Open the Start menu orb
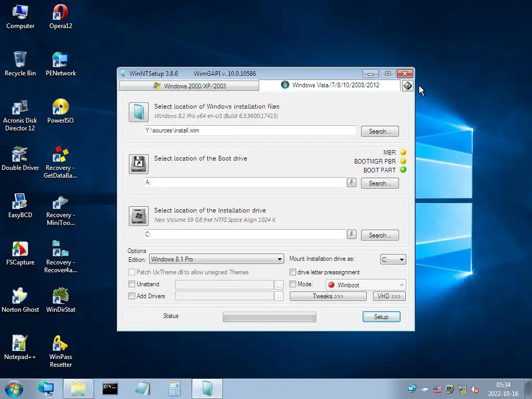Viewport: 532px width, 399px height. point(14,389)
